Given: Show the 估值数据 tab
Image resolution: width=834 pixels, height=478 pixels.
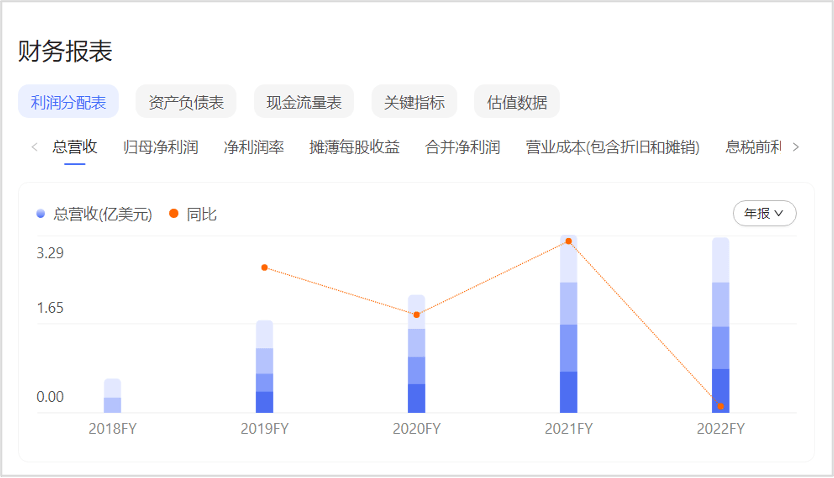Looking at the screenshot, I should [517, 102].
